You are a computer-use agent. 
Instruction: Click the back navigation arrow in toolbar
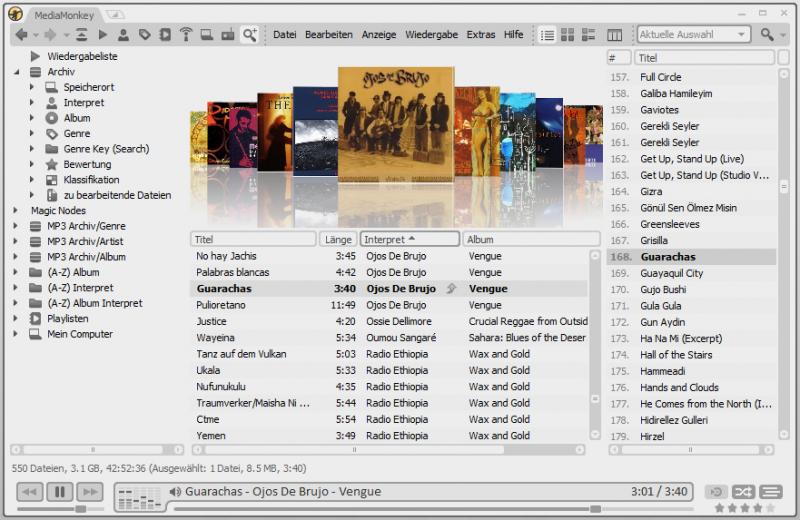[x=21, y=34]
